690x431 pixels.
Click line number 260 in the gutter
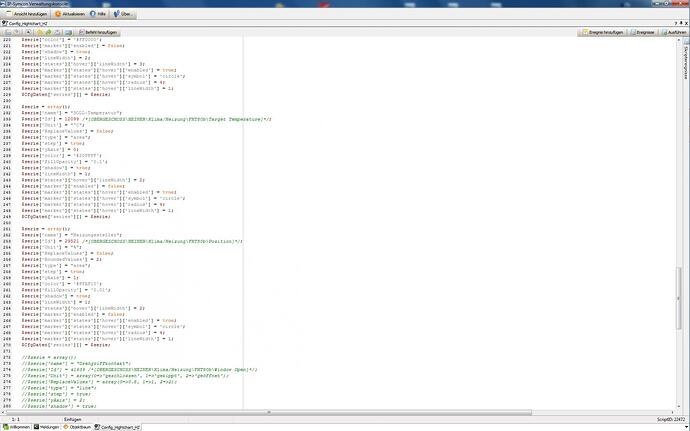pyautogui.click(x=7, y=284)
